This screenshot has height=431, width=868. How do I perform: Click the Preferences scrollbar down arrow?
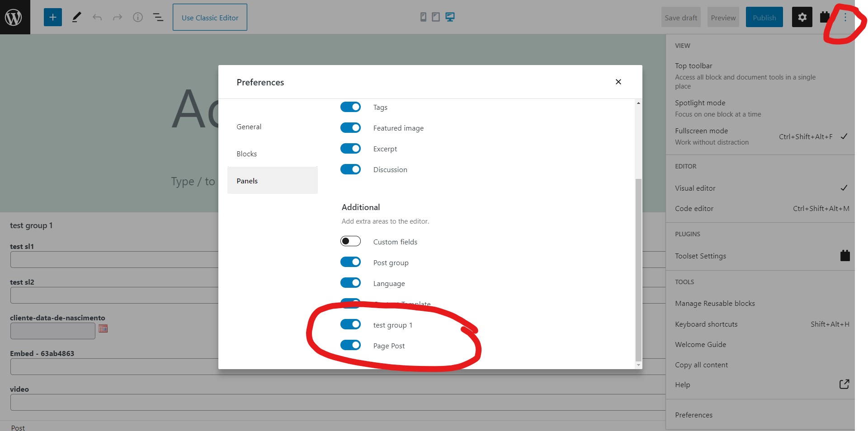point(638,365)
